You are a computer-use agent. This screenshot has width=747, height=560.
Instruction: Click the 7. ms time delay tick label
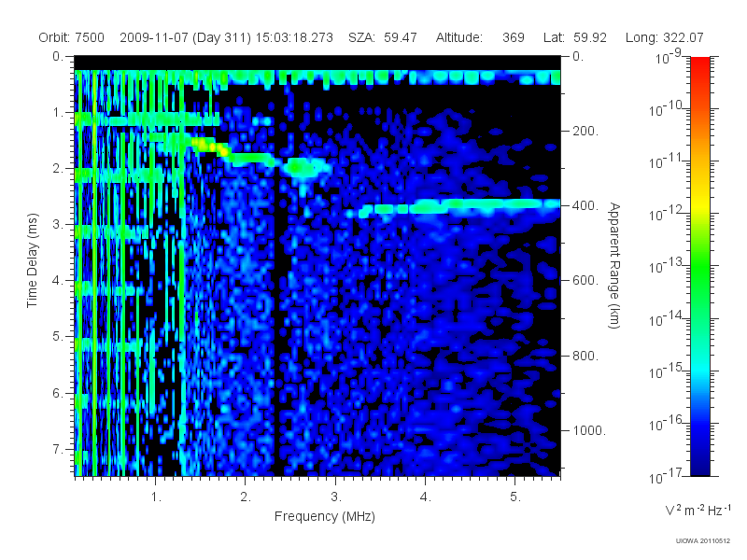[x=58, y=449]
